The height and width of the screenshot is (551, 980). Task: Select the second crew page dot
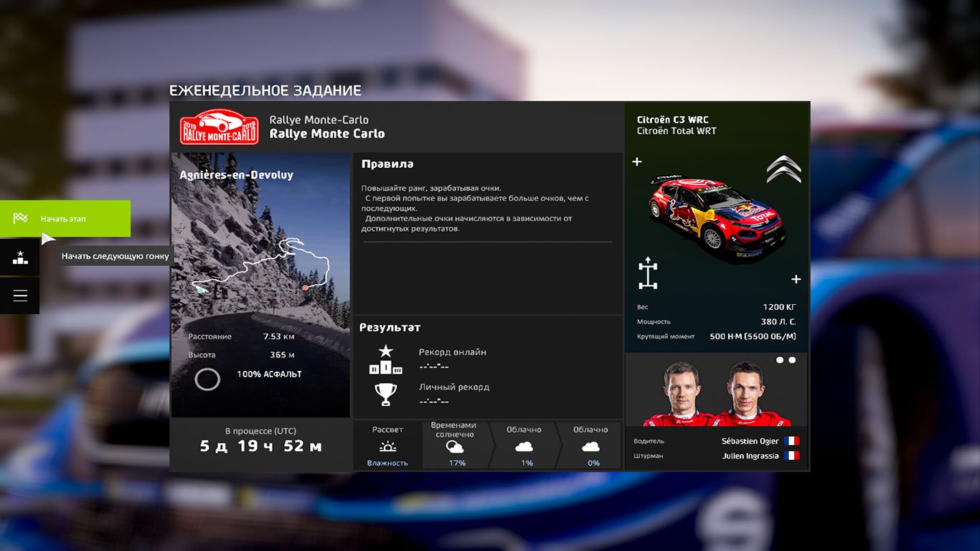pyautogui.click(x=792, y=360)
